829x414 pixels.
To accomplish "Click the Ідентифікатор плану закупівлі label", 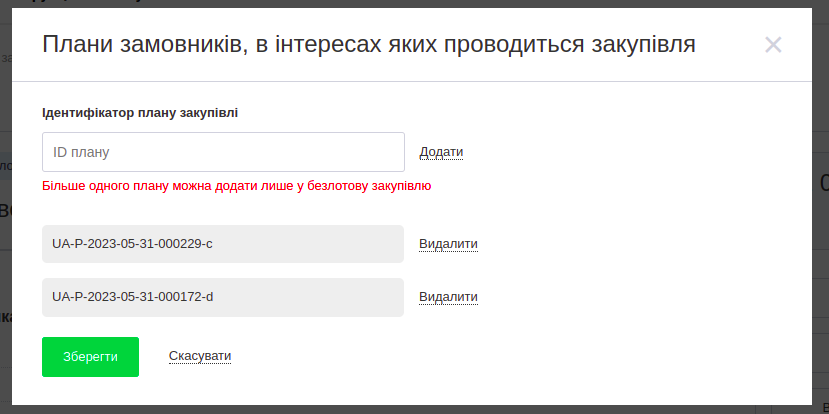I will [x=140, y=113].
